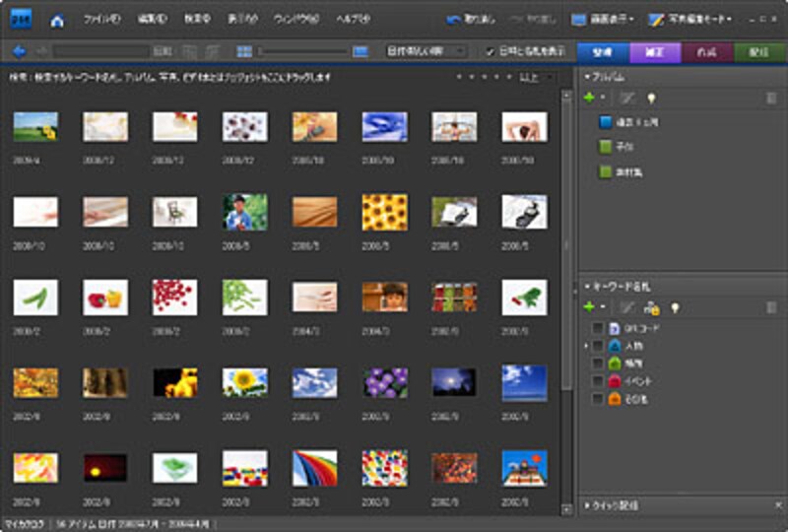The image size is (788, 532).
Task: Click the lightbulb icon in the Albums panel
Action: coord(650,98)
